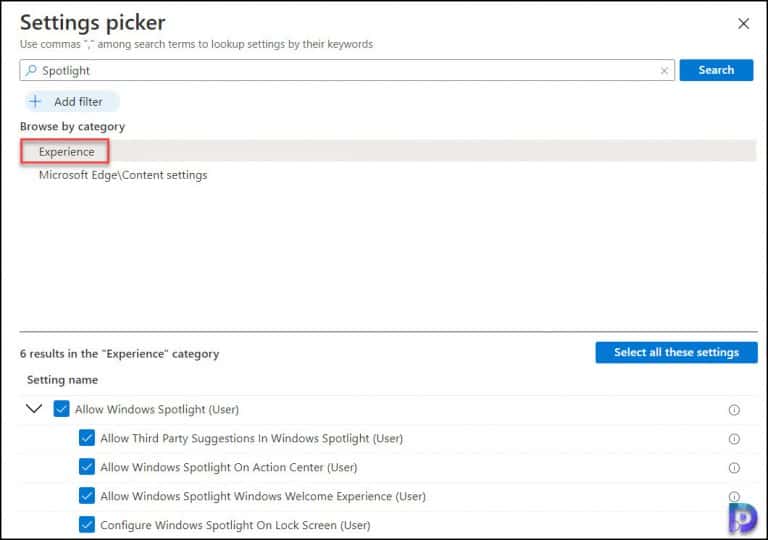Image resolution: width=768 pixels, height=540 pixels.
Task: Click the Search button
Action: [716, 70]
